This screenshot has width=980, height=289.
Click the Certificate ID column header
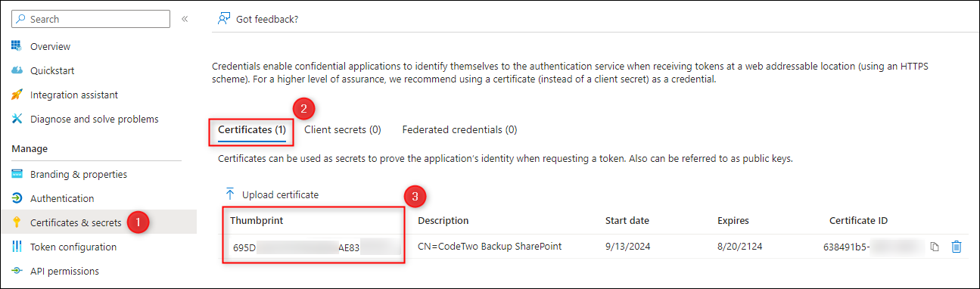tap(858, 220)
